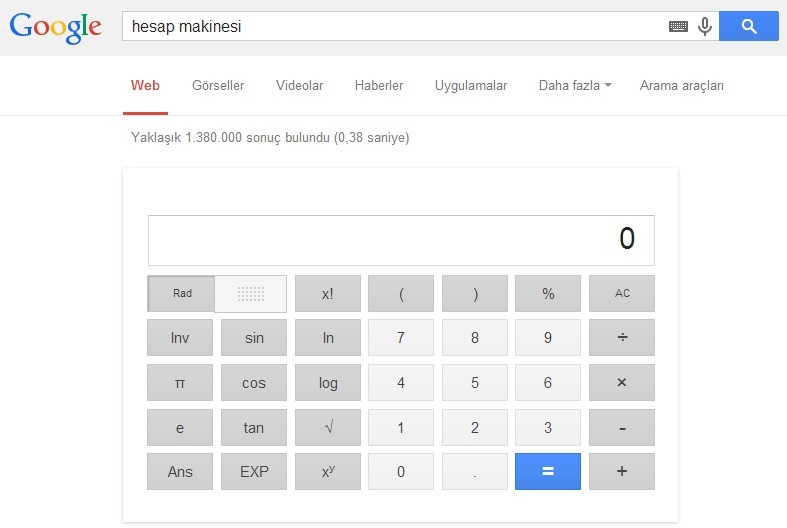
Task: Switch to the Görseller tab
Action: pos(218,85)
